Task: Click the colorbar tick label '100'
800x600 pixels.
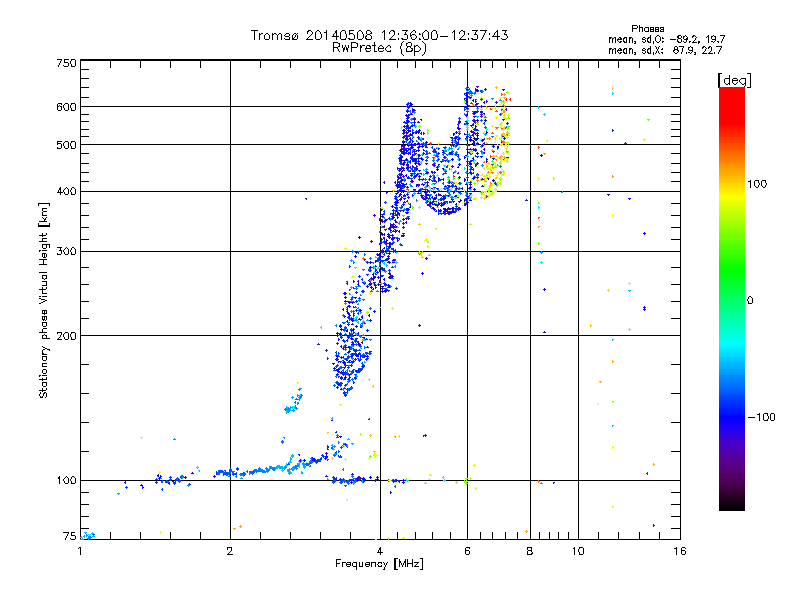Action: pos(757,184)
